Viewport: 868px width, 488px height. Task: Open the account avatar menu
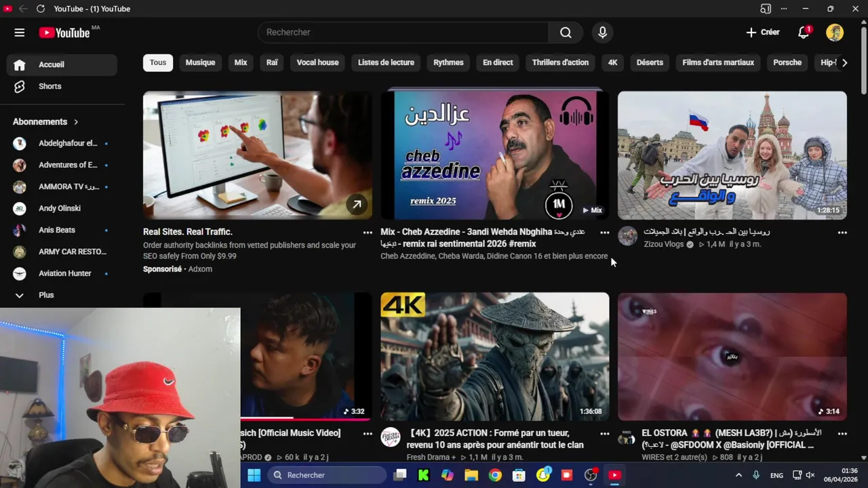tap(835, 33)
